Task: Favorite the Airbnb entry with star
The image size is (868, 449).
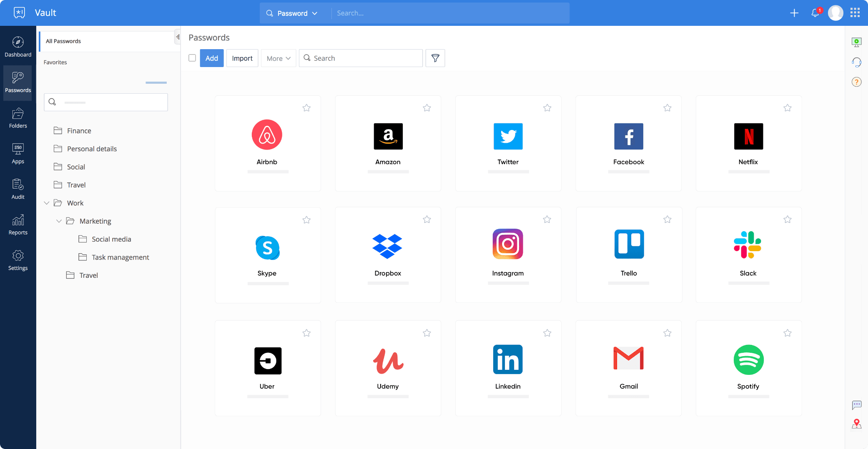Action: pos(306,108)
